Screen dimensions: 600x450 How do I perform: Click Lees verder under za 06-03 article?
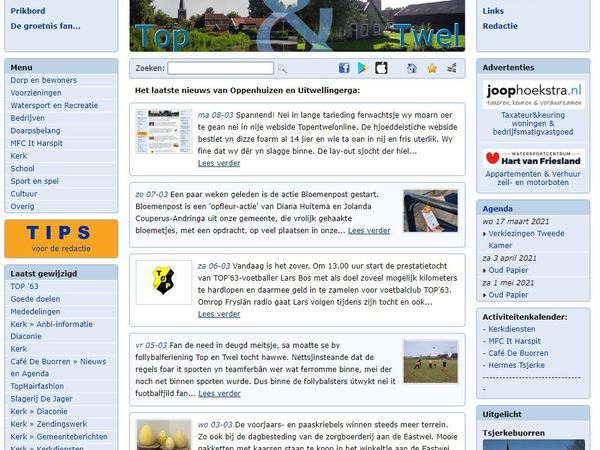pyautogui.click(x=219, y=314)
